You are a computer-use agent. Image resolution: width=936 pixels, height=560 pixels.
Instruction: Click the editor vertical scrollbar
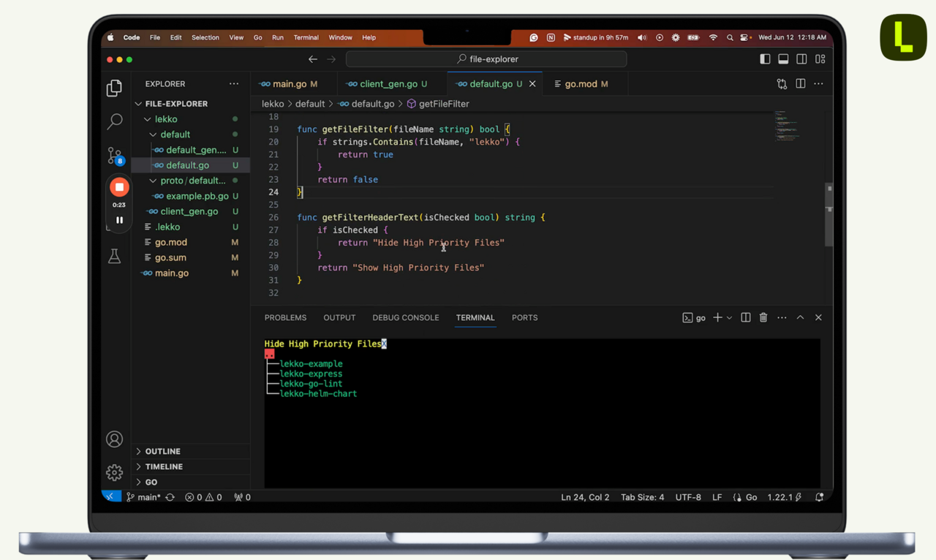click(829, 213)
